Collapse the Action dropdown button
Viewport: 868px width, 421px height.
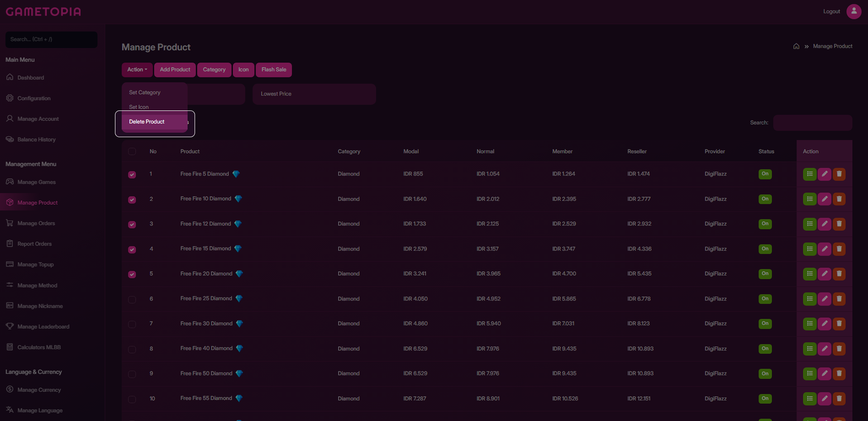pyautogui.click(x=137, y=70)
